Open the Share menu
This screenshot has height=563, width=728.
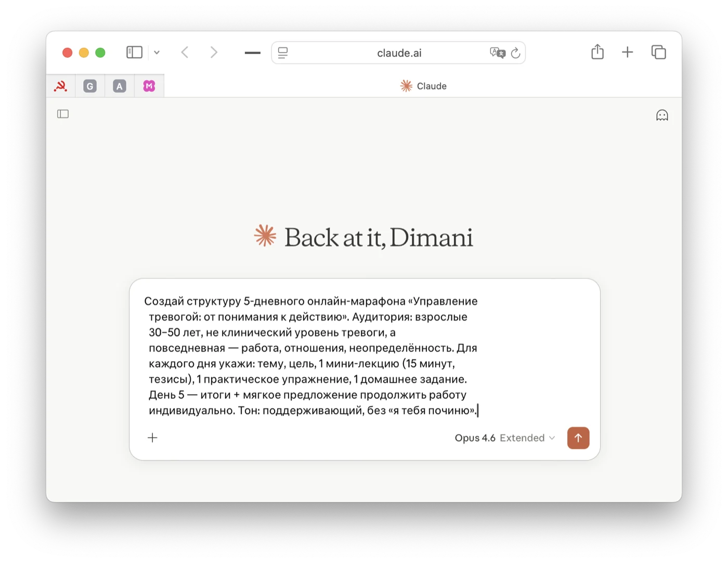tap(597, 52)
